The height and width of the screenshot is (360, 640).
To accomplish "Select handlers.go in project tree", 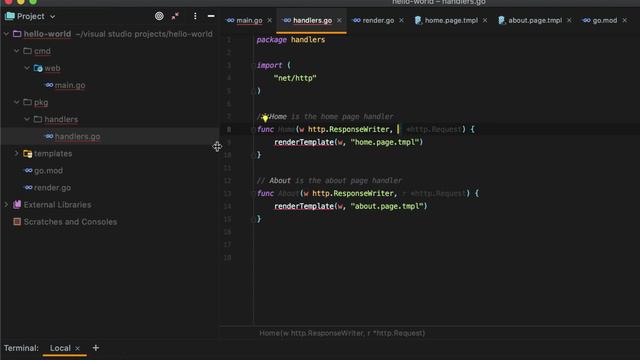I will (77, 136).
